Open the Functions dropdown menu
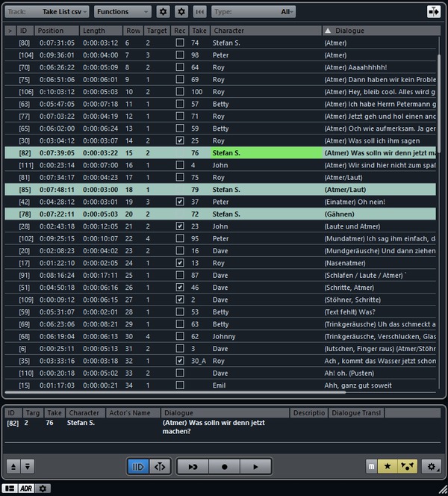The height and width of the screenshot is (496, 448). 122,12
